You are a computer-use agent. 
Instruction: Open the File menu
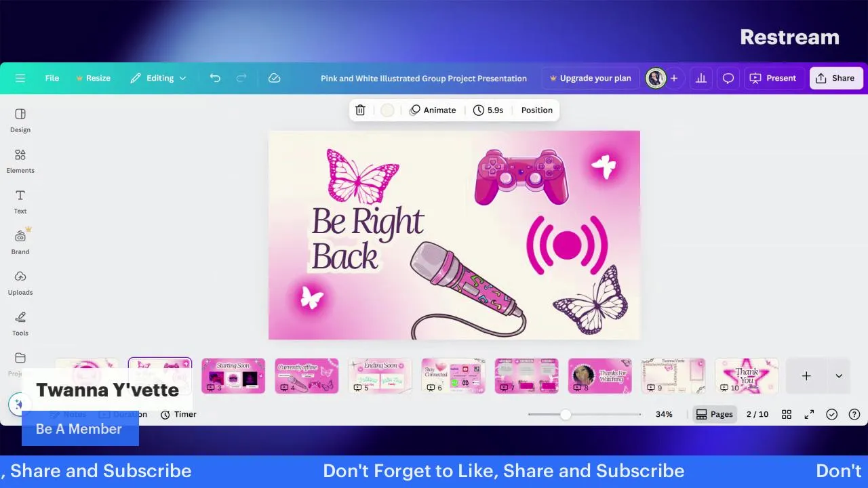click(x=52, y=78)
